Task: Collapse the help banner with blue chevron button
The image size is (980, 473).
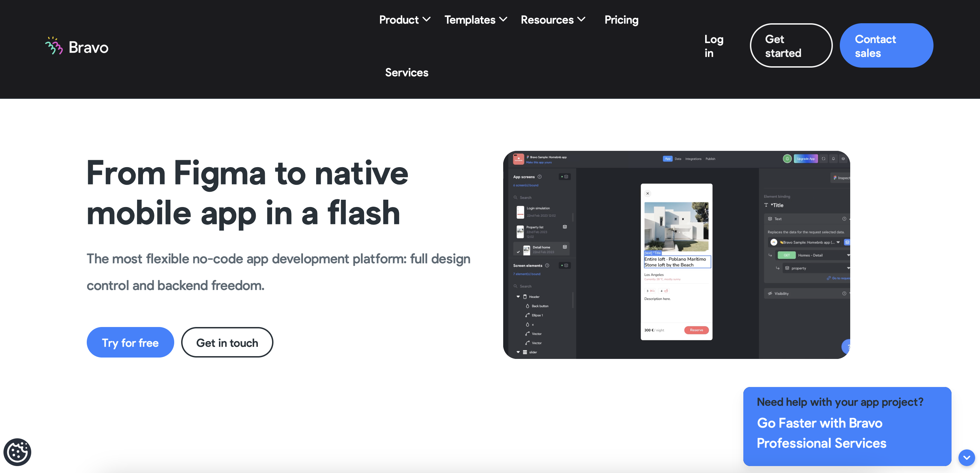Action: [966, 457]
